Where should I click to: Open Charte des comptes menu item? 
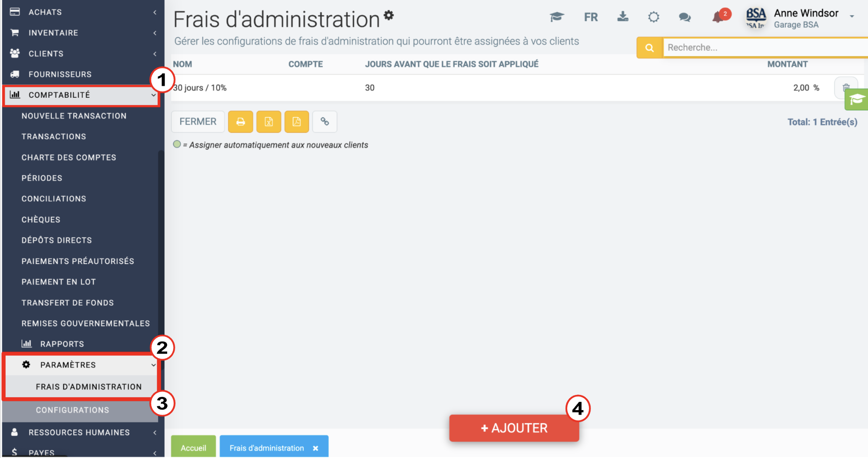(69, 157)
